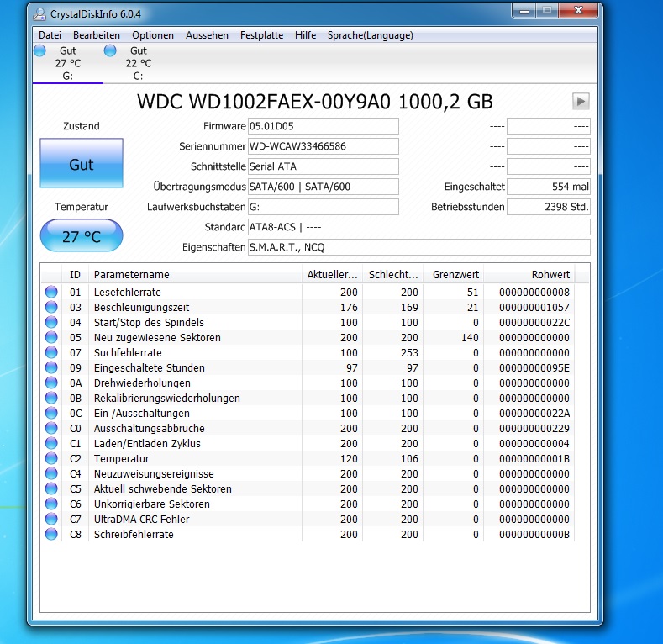Open the Datei menu
Screen dimensions: 663x644
tap(50, 35)
